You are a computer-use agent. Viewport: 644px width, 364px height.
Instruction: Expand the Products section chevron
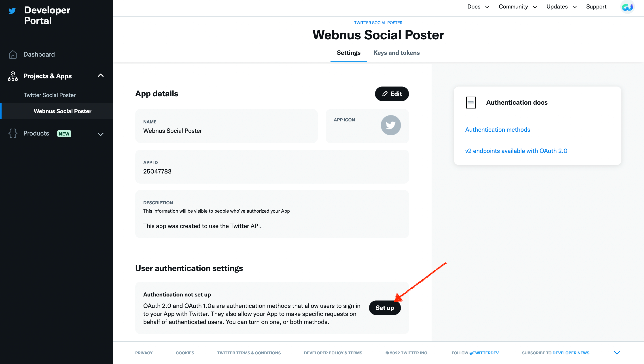100,134
